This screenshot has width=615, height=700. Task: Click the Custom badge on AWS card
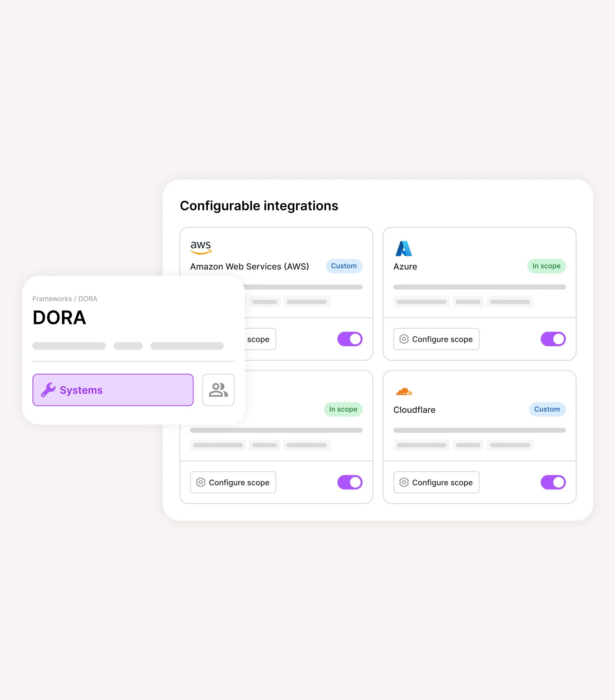[344, 266]
